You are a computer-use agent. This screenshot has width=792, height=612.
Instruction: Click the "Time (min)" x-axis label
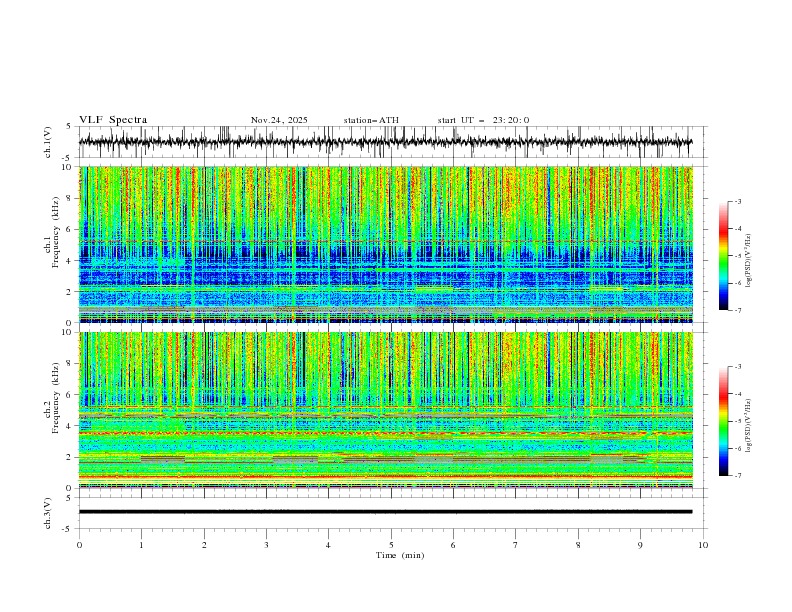pyautogui.click(x=400, y=555)
